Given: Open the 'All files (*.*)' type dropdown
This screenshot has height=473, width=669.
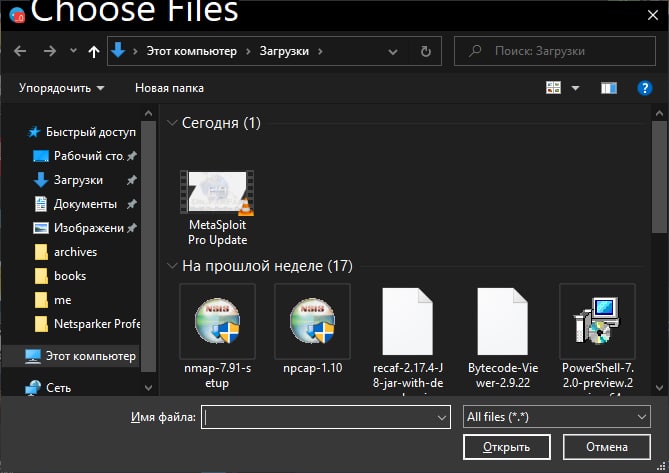Looking at the screenshot, I should [x=556, y=417].
